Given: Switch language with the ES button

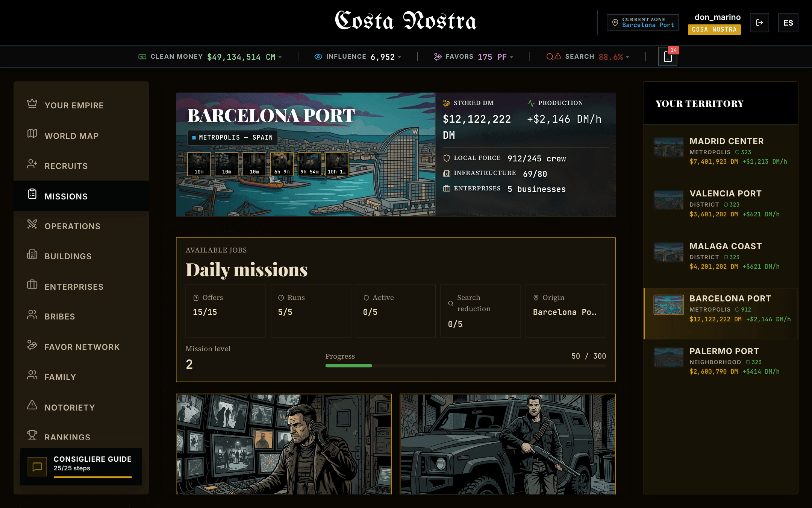Looking at the screenshot, I should pyautogui.click(x=788, y=23).
